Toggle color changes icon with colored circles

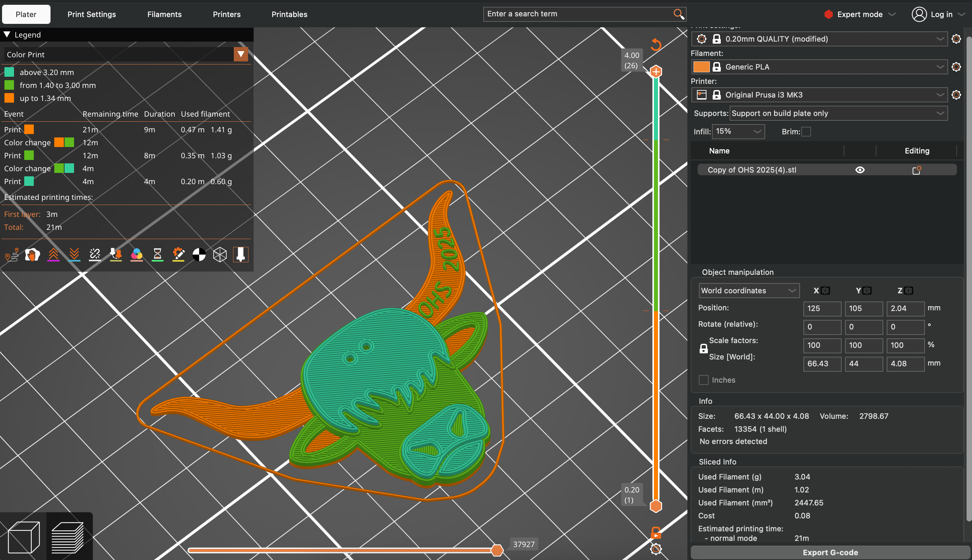[x=137, y=255]
